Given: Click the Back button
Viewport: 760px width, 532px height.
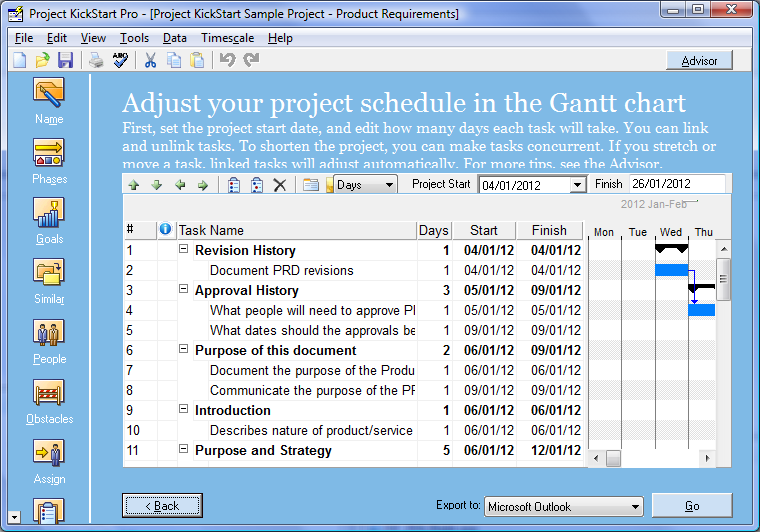Looking at the screenshot, I should point(162,506).
